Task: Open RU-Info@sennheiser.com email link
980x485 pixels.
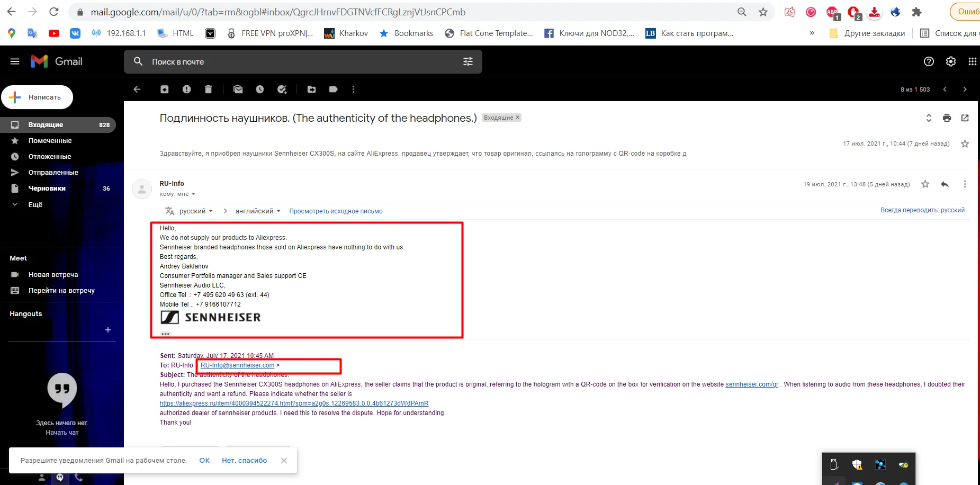Action: (237, 365)
